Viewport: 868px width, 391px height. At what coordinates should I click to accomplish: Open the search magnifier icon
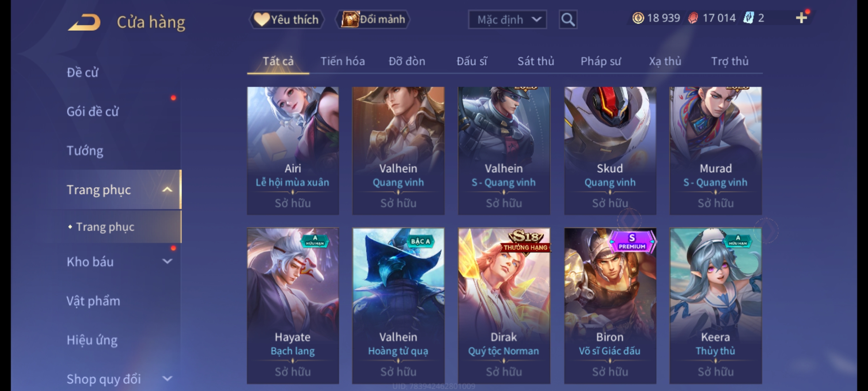(568, 20)
